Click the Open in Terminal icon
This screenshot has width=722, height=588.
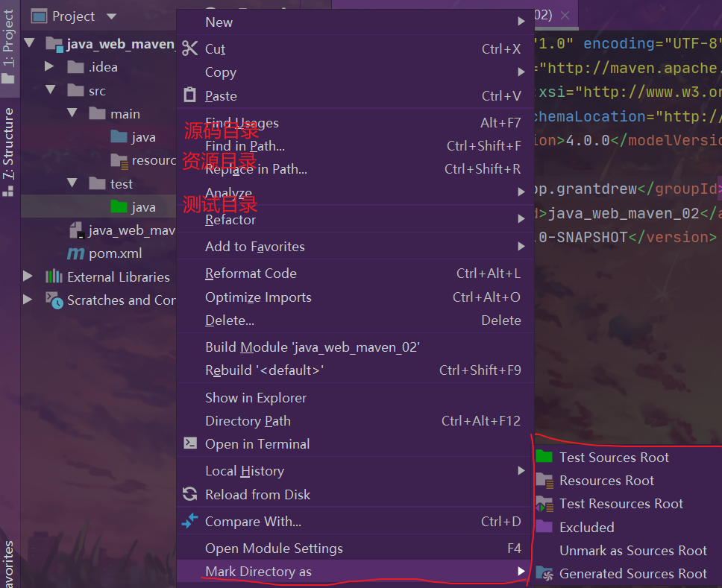pyautogui.click(x=190, y=443)
